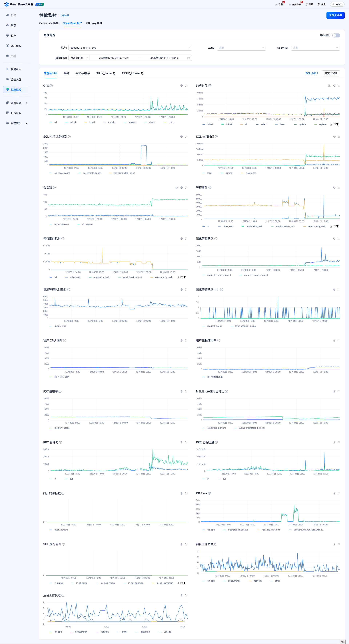Click next legend page arrow on 响应时间 chart
349x644 pixels.
pyautogui.click(x=337, y=125)
